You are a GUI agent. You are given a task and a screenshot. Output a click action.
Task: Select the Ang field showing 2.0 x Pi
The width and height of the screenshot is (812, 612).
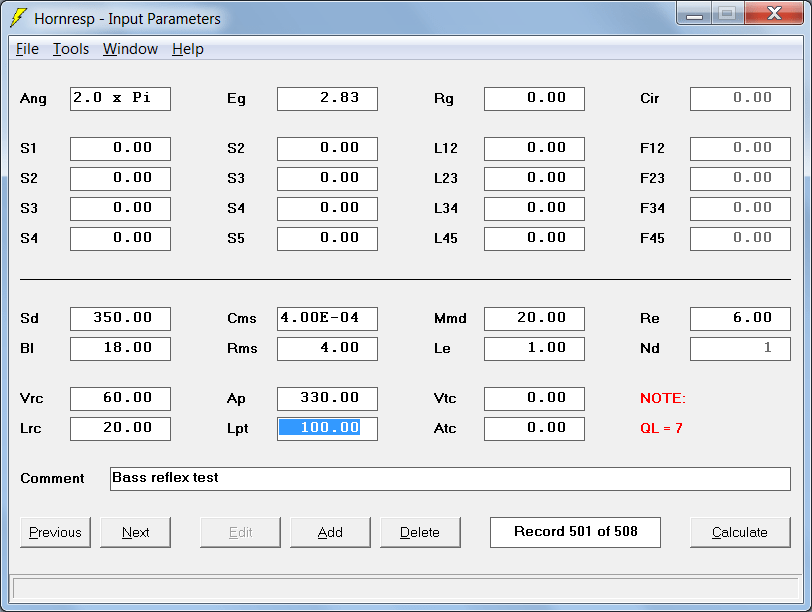click(x=120, y=99)
